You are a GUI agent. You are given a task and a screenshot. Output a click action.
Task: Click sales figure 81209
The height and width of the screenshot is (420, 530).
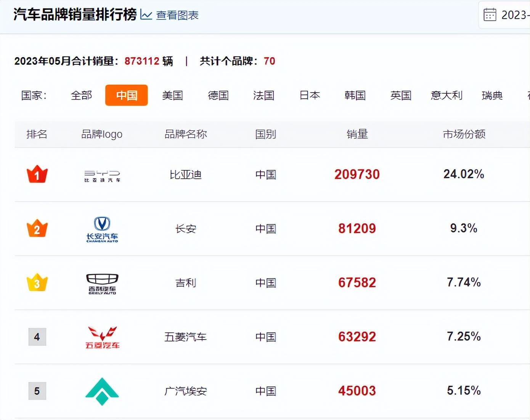pyautogui.click(x=357, y=229)
